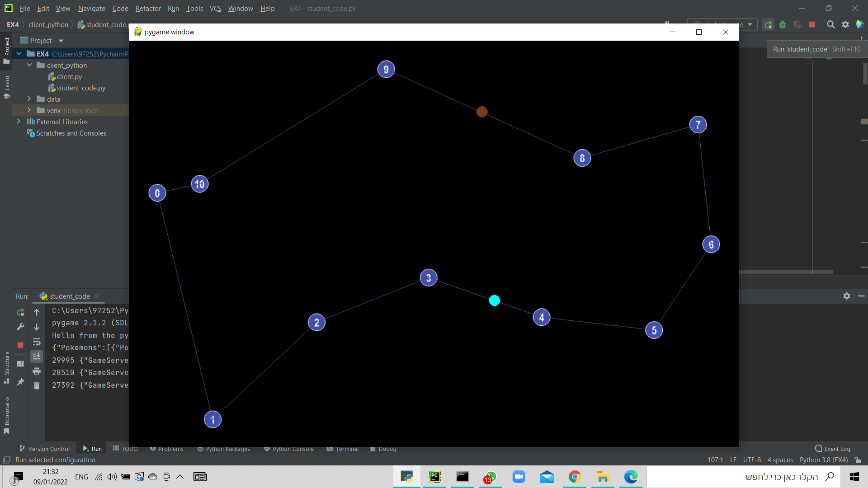Click the LF line separator in status bar

click(733, 460)
